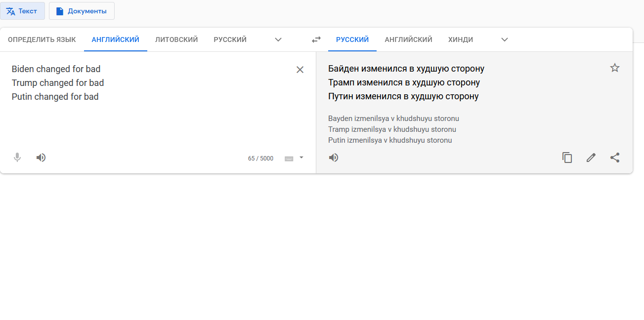644x320 pixels.
Task: Click transliteration 'Putin izmenilsya v khudshuyu storonu'
Action: pyautogui.click(x=390, y=140)
